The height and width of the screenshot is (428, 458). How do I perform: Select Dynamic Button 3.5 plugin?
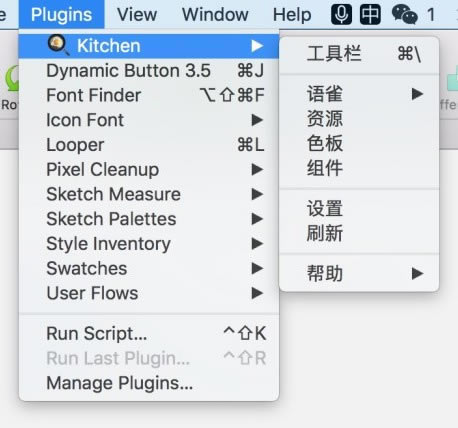[149, 71]
